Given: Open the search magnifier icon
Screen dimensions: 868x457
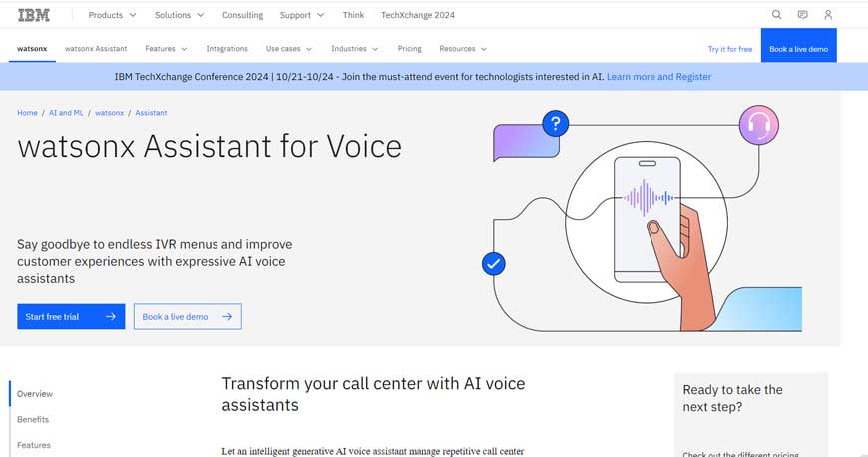Looking at the screenshot, I should (x=776, y=15).
